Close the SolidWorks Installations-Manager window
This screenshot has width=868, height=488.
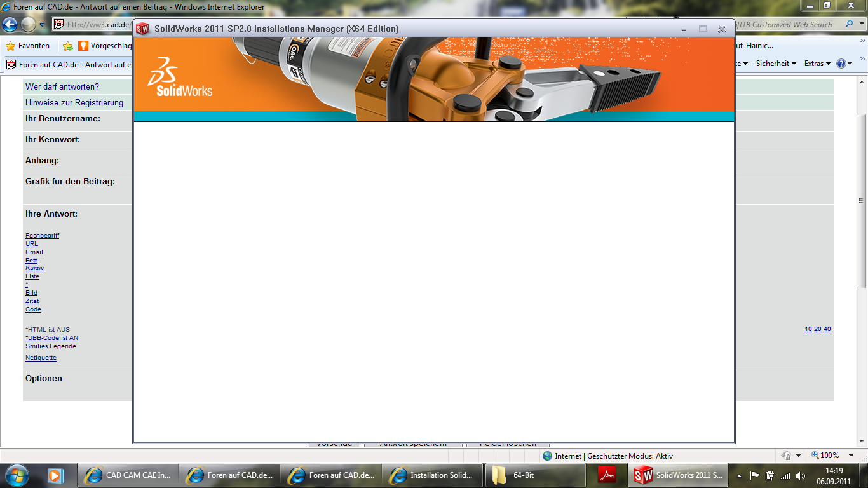pyautogui.click(x=722, y=29)
